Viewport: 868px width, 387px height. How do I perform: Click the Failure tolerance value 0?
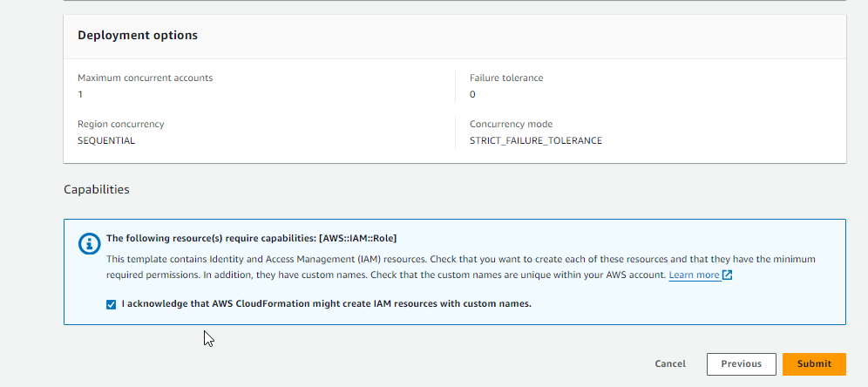click(472, 94)
